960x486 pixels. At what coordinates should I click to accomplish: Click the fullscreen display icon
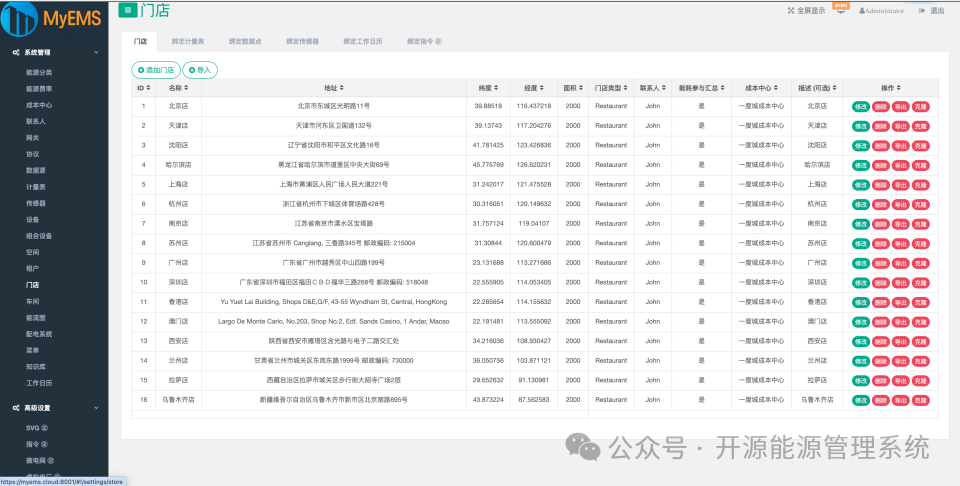click(x=790, y=10)
